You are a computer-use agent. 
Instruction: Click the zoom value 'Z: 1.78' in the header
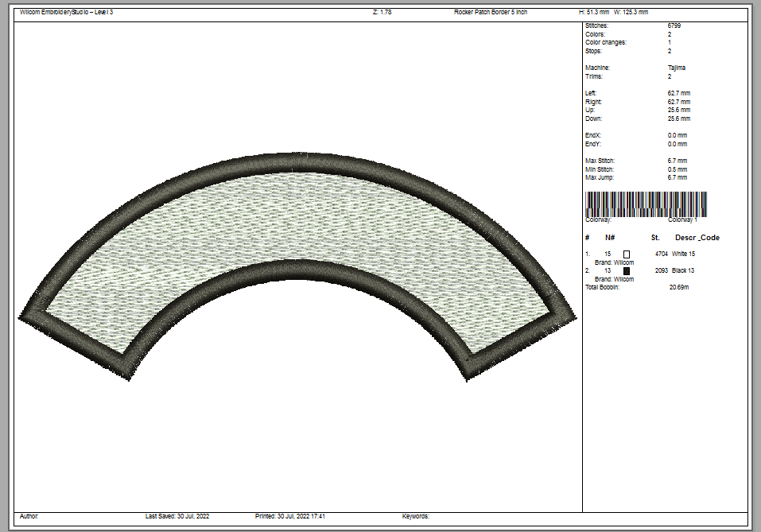[x=382, y=12]
